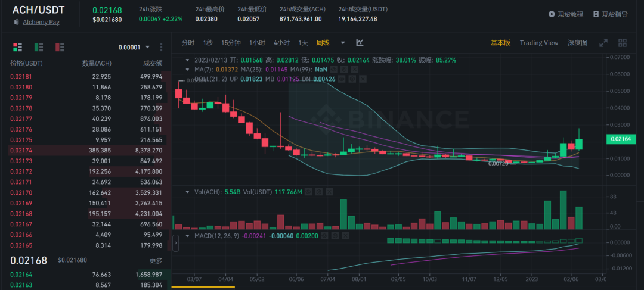Expand the chart to fullscreen
Screen dimensions: 644x290
tap(603, 43)
